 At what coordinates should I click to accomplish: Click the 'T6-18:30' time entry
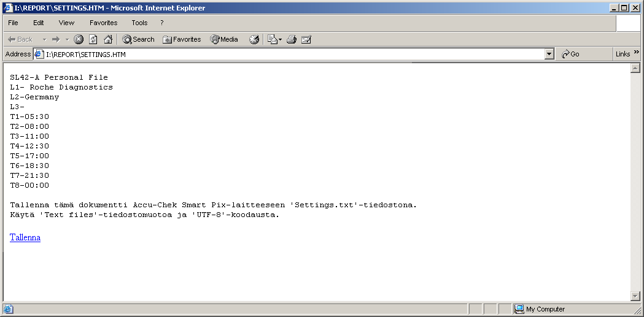(x=29, y=166)
